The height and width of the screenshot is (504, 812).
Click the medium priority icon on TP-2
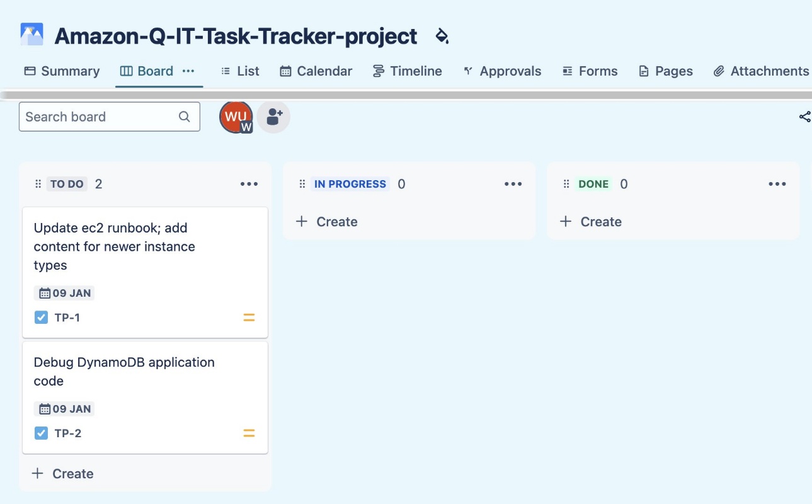249,433
